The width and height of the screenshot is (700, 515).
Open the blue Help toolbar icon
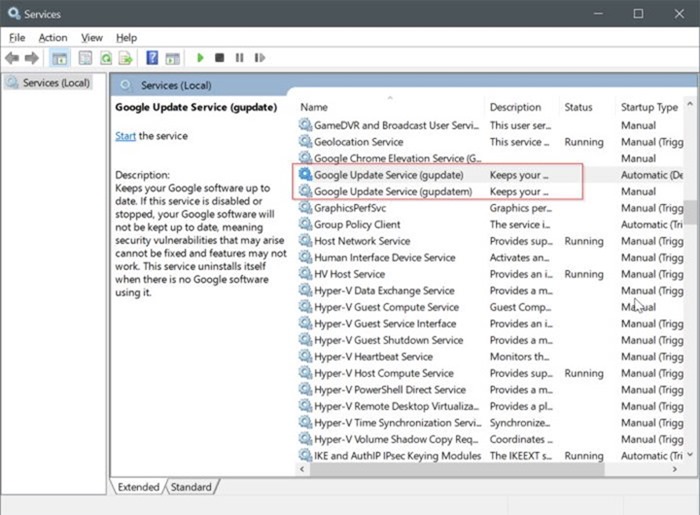pyautogui.click(x=152, y=58)
